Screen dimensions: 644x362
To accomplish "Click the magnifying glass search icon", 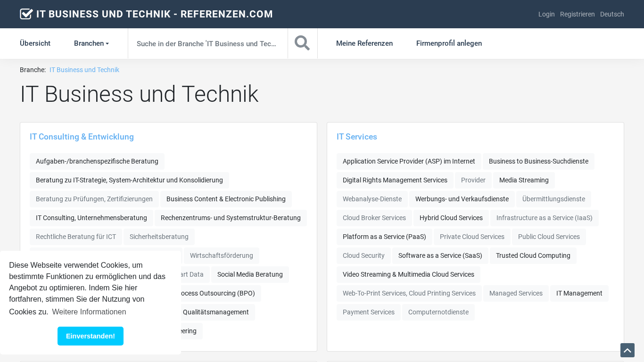I will [302, 43].
